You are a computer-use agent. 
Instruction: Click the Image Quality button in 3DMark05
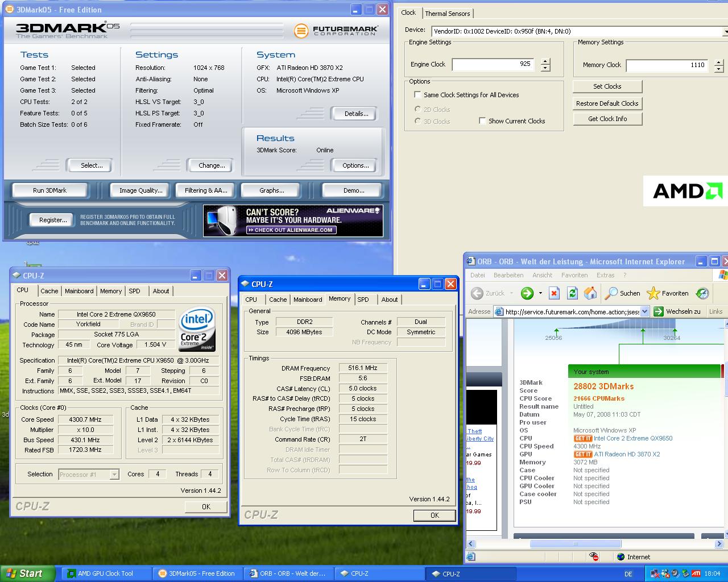pyautogui.click(x=141, y=190)
